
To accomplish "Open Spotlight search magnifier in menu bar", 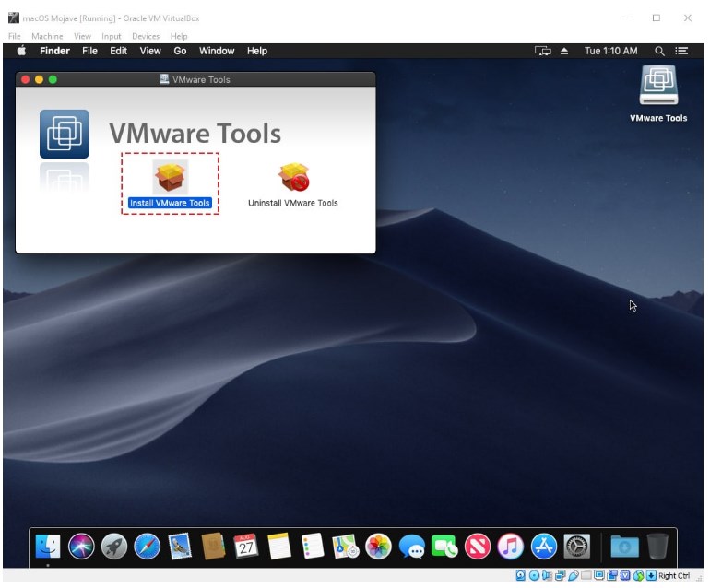I will pyautogui.click(x=659, y=51).
